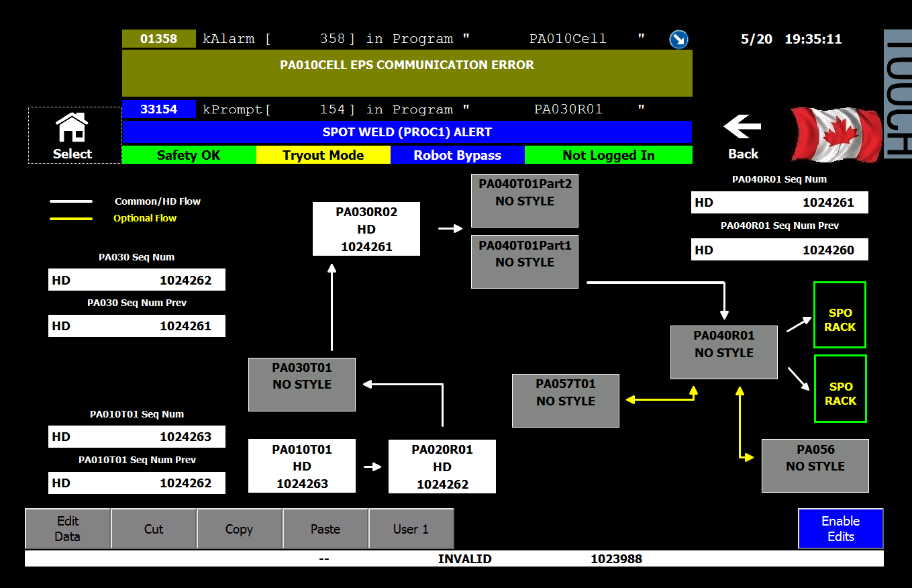Screen dimensions: 912x588
Task: Click the PA010CELL EPS COMMUNICATION ERROR banner
Action: click(x=407, y=72)
